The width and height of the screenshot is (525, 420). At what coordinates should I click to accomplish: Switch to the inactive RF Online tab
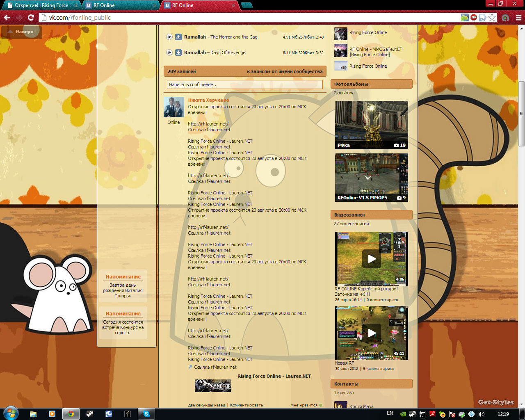pyautogui.click(x=121, y=5)
